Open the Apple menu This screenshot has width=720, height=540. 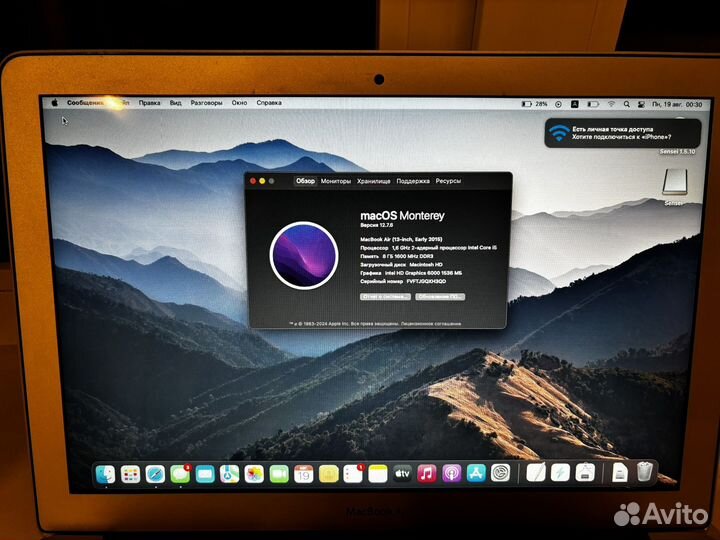point(55,103)
